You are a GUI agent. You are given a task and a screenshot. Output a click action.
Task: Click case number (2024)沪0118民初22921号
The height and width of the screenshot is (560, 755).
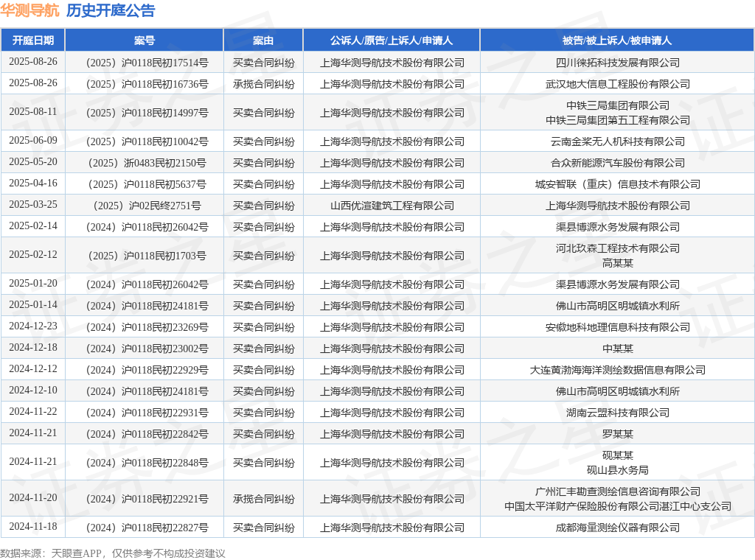(x=147, y=500)
